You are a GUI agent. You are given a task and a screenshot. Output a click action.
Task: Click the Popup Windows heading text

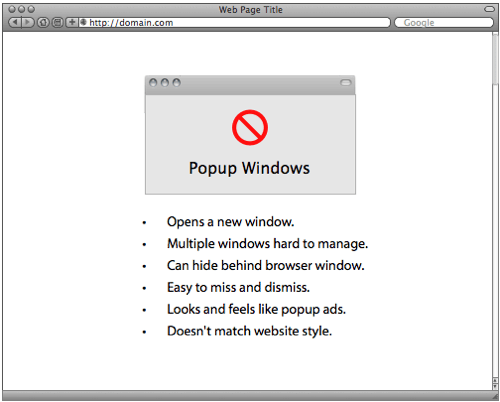coord(249,168)
